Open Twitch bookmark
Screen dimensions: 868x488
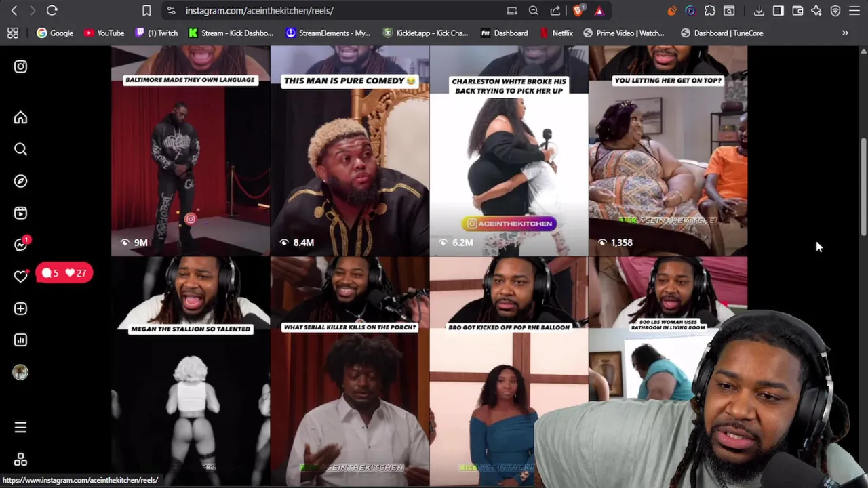[156, 33]
